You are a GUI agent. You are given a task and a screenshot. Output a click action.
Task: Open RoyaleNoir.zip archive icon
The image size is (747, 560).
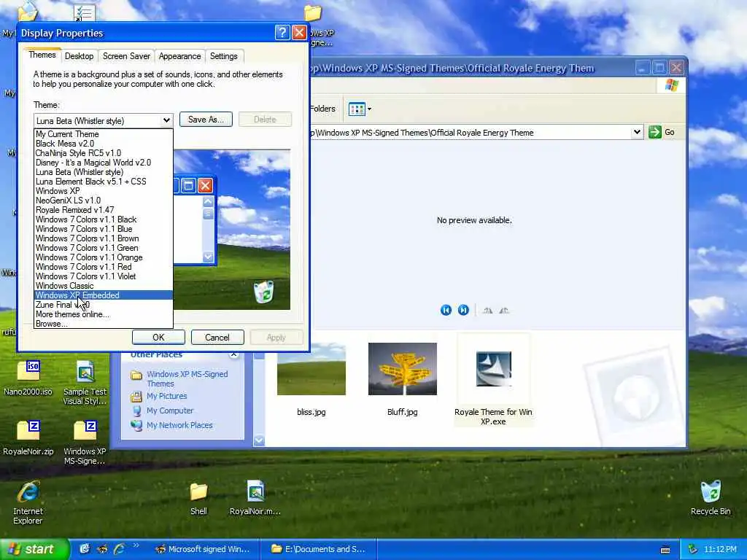tap(28, 431)
